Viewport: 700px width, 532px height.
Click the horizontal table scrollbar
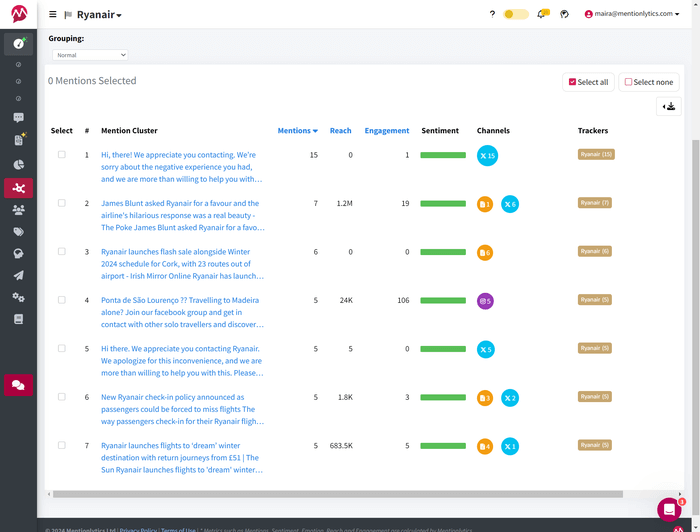tap(338, 494)
